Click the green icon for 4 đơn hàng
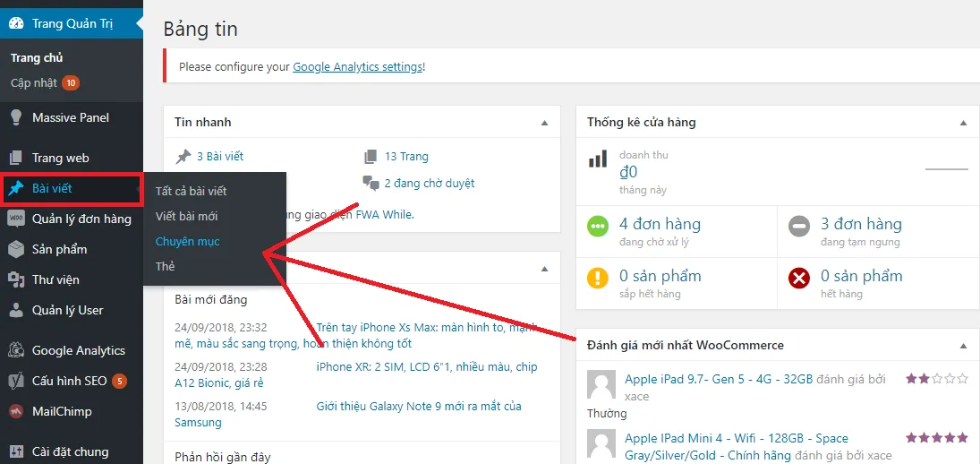 598,226
